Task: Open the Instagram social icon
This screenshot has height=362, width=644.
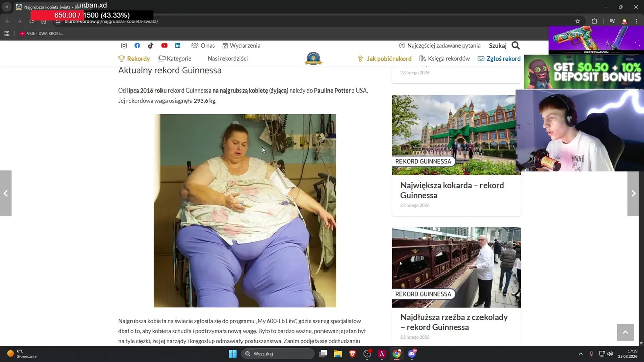Action: (124, 46)
